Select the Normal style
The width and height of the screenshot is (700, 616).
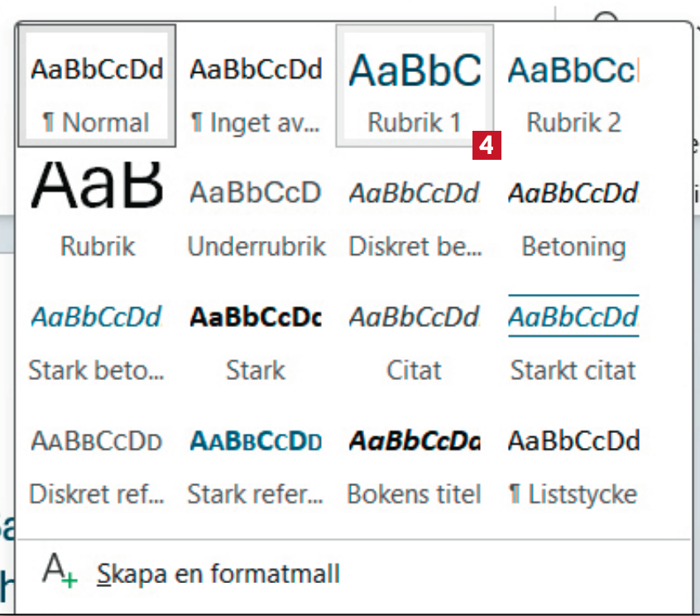96,86
